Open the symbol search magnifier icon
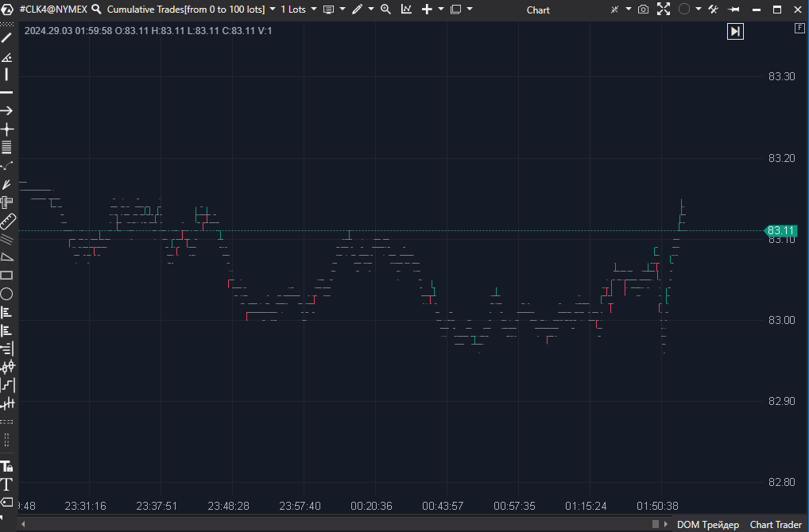The height and width of the screenshot is (532, 809). 95,9
